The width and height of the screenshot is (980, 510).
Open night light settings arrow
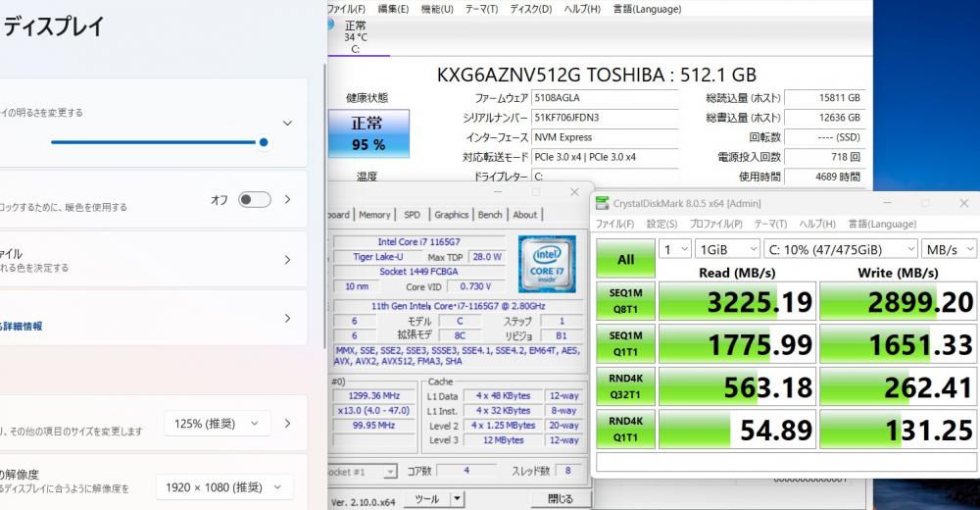pos(287,200)
